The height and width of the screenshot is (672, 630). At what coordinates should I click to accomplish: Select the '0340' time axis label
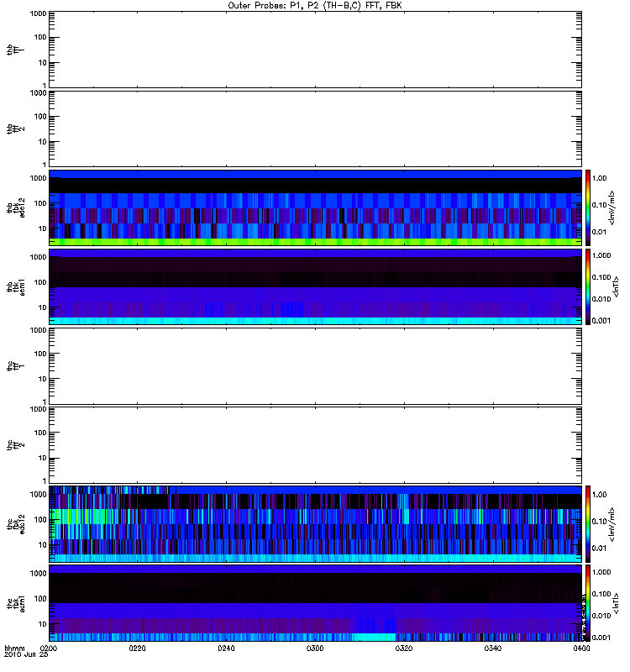click(x=493, y=648)
